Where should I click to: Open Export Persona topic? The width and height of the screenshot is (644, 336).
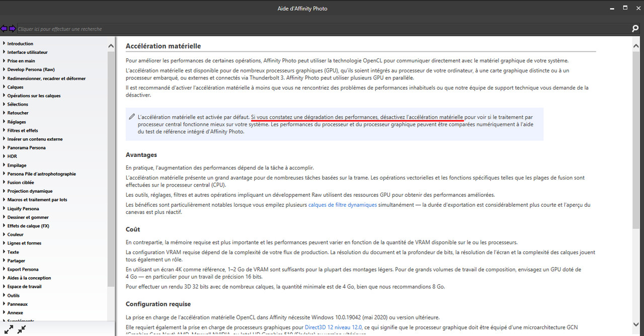(x=23, y=269)
